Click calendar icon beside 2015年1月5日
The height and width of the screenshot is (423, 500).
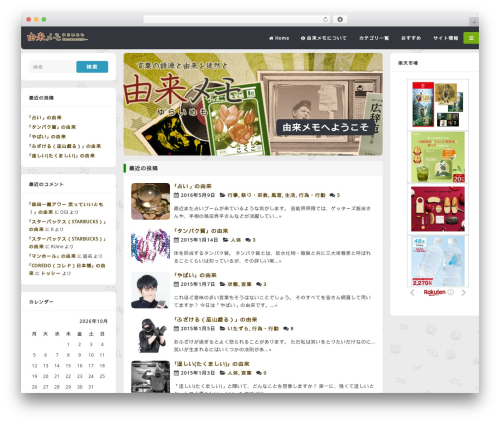tap(176, 328)
